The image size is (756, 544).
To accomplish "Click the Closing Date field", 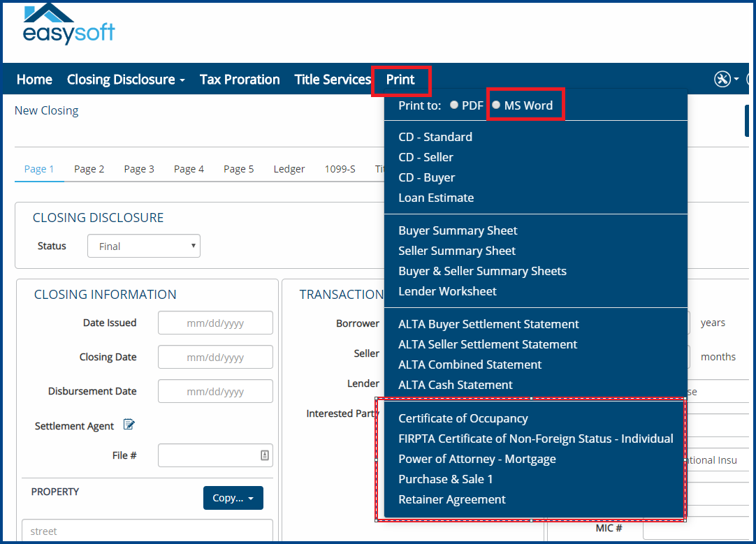I will click(x=215, y=357).
